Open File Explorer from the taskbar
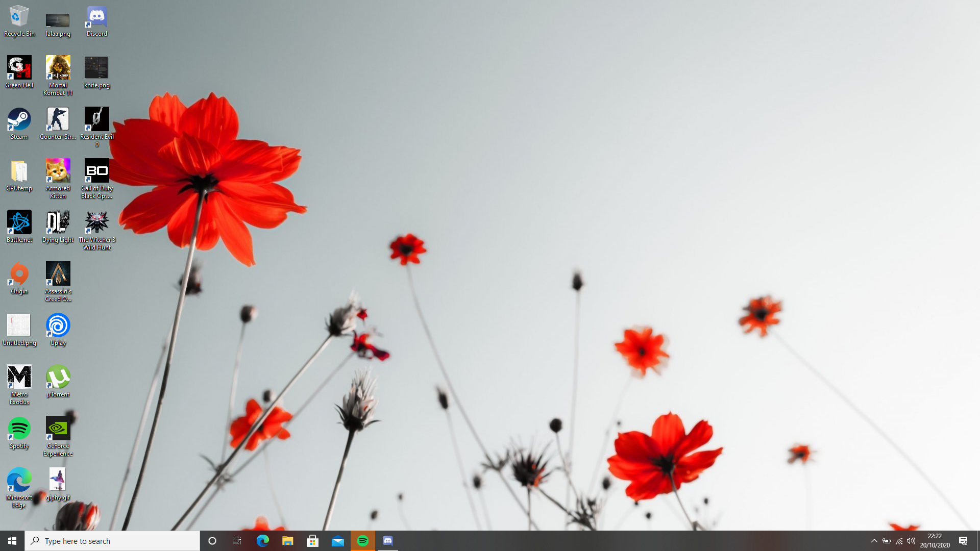This screenshot has height=551, width=980. 287,541
